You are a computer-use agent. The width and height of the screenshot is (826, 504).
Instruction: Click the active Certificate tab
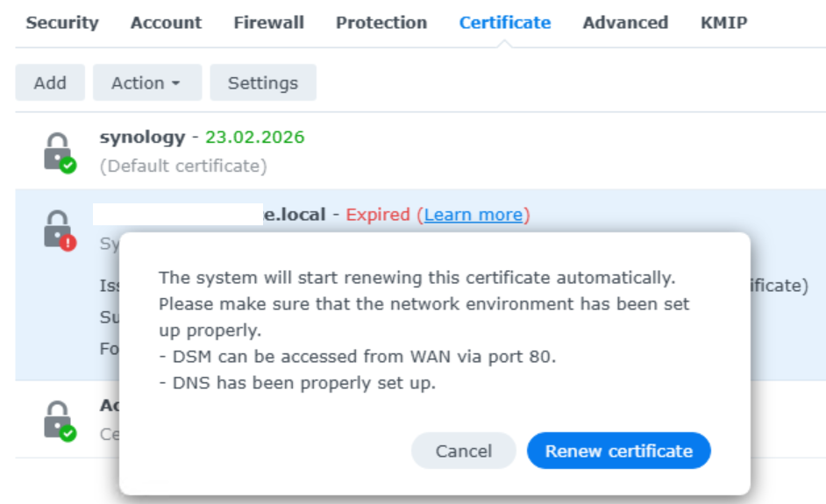pyautogui.click(x=505, y=23)
